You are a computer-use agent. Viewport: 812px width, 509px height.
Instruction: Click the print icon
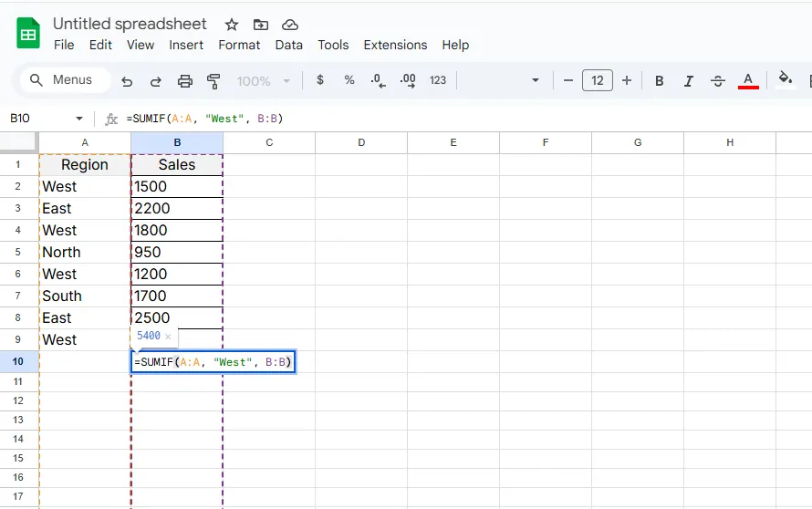coord(185,80)
